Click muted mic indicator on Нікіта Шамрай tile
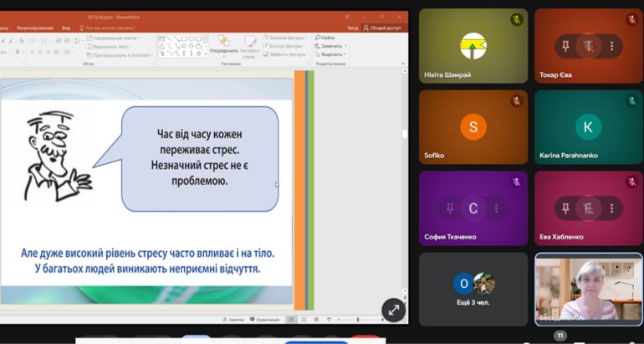Viewport: 644px width, 344px height. click(x=516, y=19)
